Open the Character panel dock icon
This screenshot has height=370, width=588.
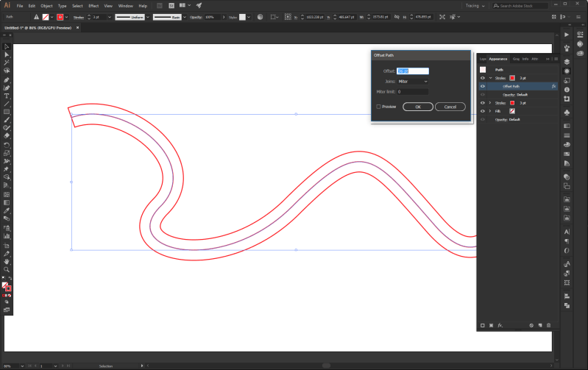(567, 232)
